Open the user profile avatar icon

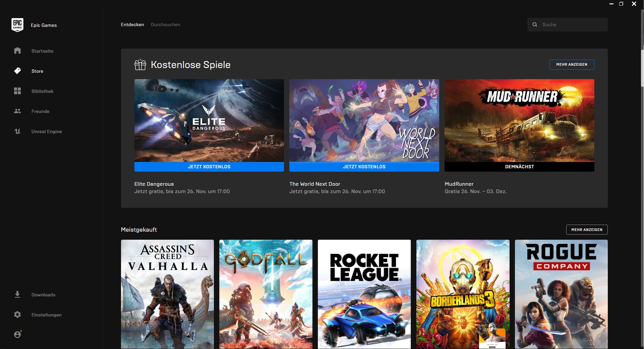click(18, 334)
